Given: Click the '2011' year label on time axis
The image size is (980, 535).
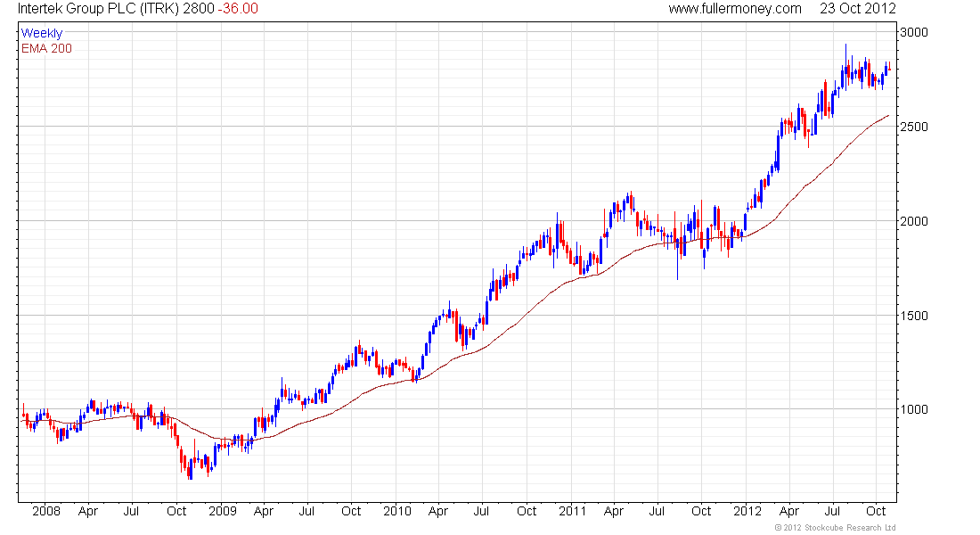Looking at the screenshot, I should [x=573, y=511].
